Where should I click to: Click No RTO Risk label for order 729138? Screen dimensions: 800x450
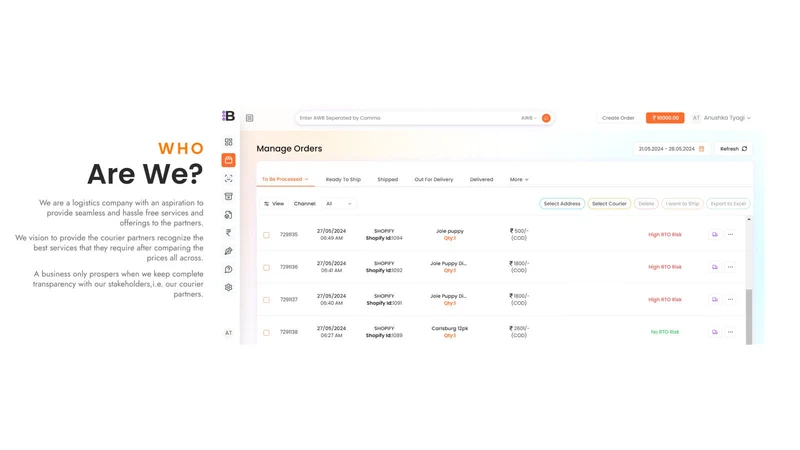665,332
